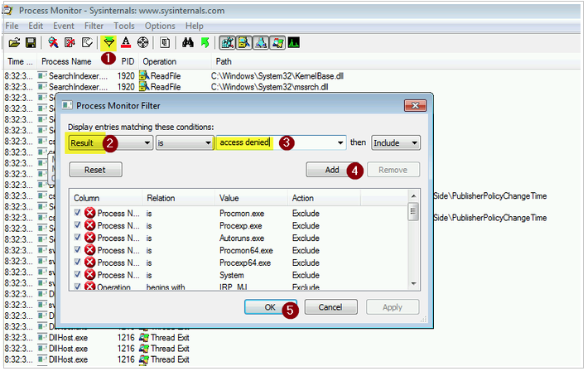Click the ReadFile icon on the mssrch.dll row
This screenshot has width=588, height=371.
(144, 87)
